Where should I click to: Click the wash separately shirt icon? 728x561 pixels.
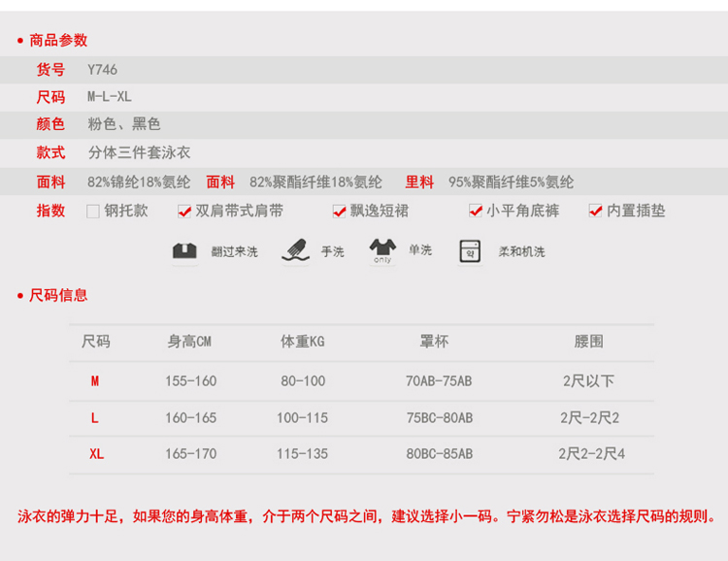tap(382, 250)
